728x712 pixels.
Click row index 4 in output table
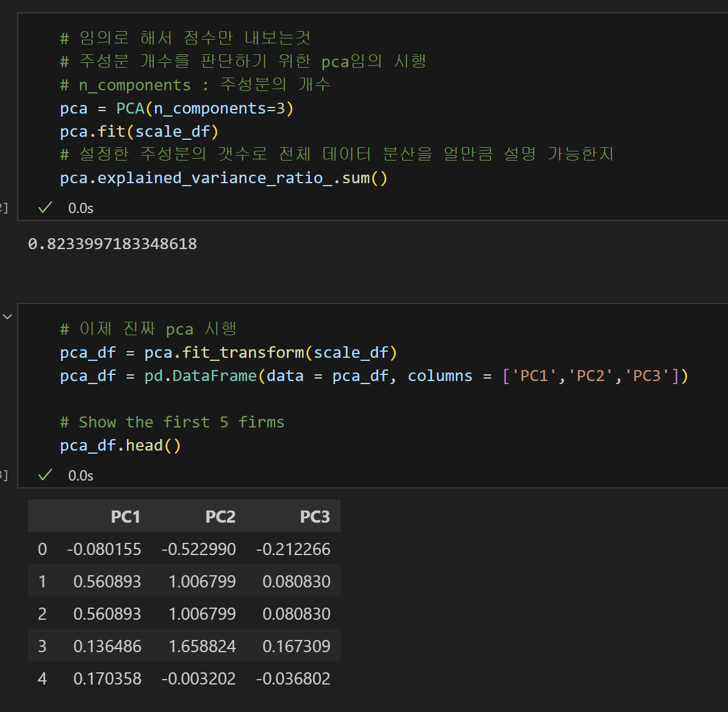[42, 678]
